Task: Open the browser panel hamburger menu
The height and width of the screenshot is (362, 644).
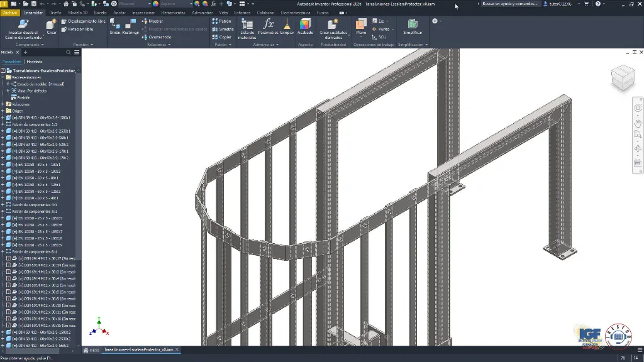Action: [77, 53]
